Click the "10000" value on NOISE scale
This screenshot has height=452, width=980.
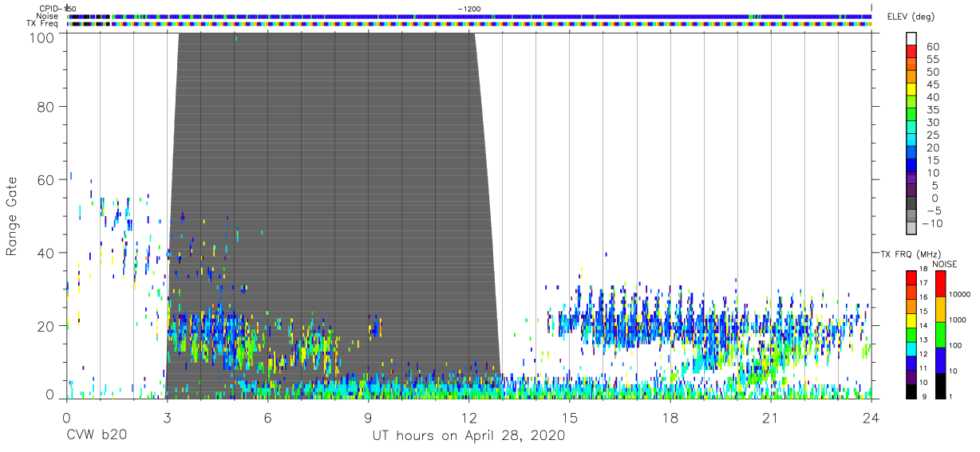coord(959,294)
